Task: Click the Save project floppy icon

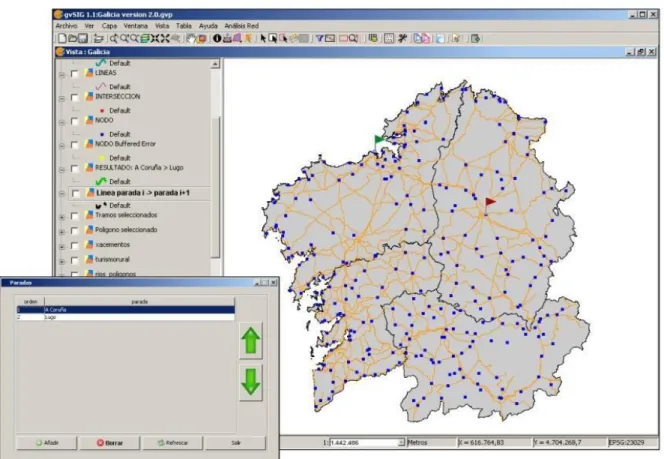Action: pos(83,39)
